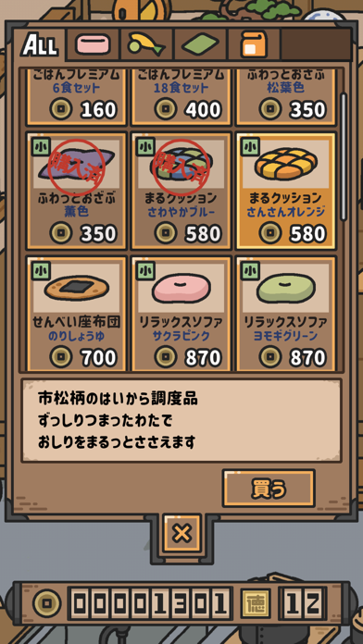The image size is (363, 644).
Task: Select the purchased purple zabuton item
Action: coord(76,191)
